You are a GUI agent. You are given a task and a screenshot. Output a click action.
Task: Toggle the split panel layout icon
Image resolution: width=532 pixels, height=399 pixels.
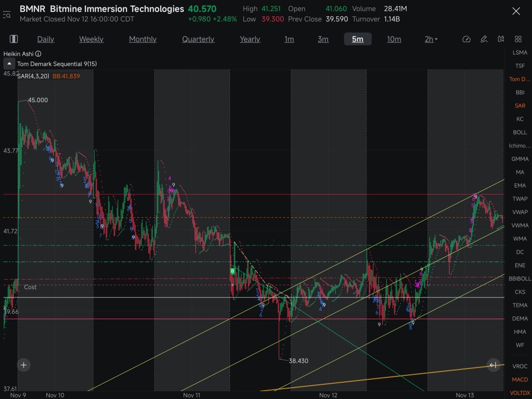point(14,39)
